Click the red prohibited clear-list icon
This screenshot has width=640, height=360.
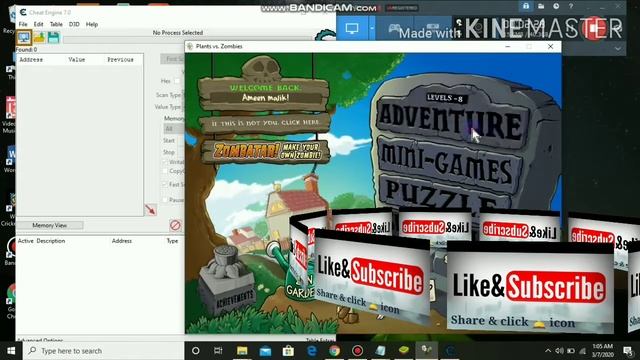tap(175, 225)
